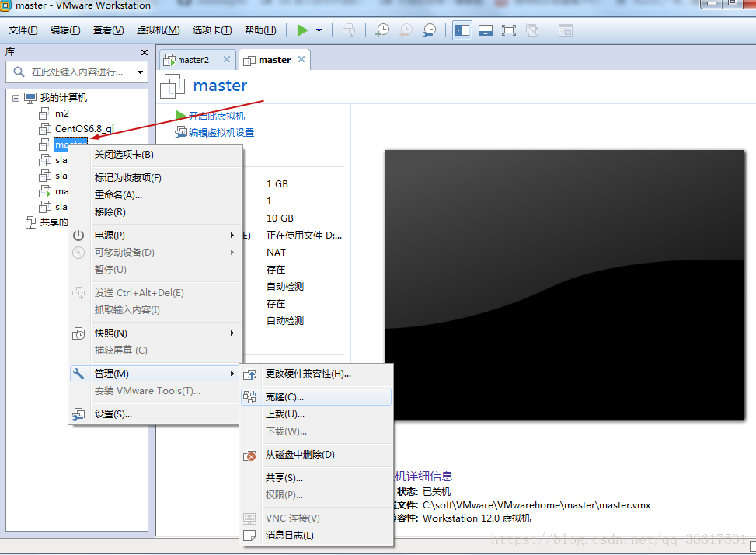Open the 管理(M) submenu entry
Viewport: 756px width, 555px height.
(x=155, y=374)
